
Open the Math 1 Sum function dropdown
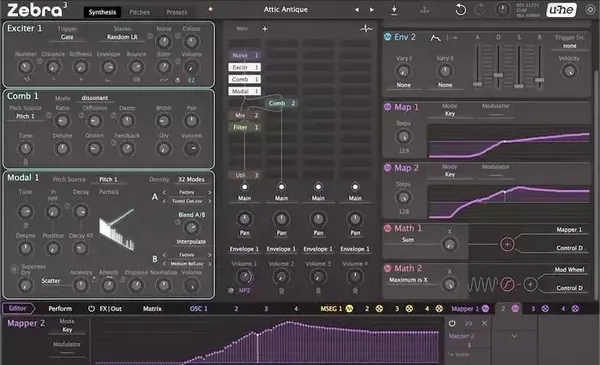tap(408, 240)
